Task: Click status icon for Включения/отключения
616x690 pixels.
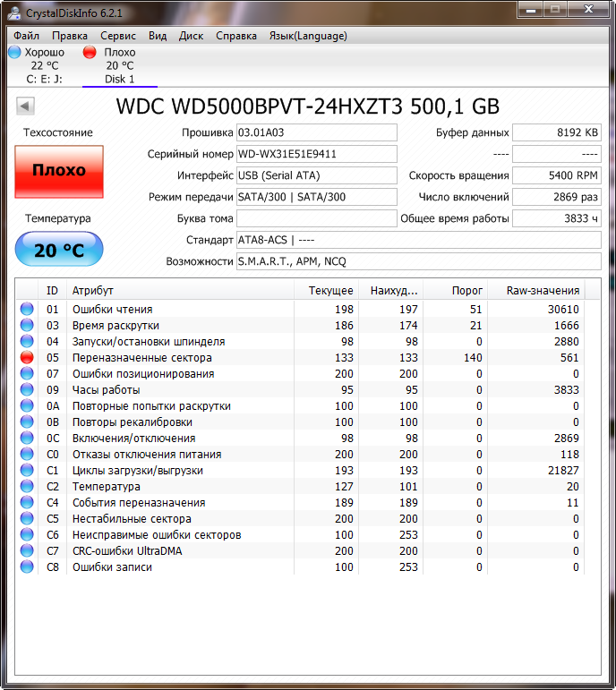Action: pos(27,438)
